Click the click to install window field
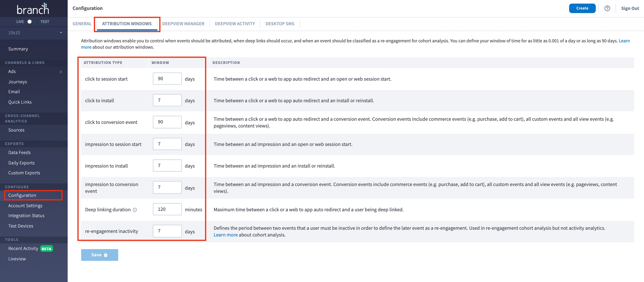This screenshot has height=282, width=644. click(x=167, y=101)
